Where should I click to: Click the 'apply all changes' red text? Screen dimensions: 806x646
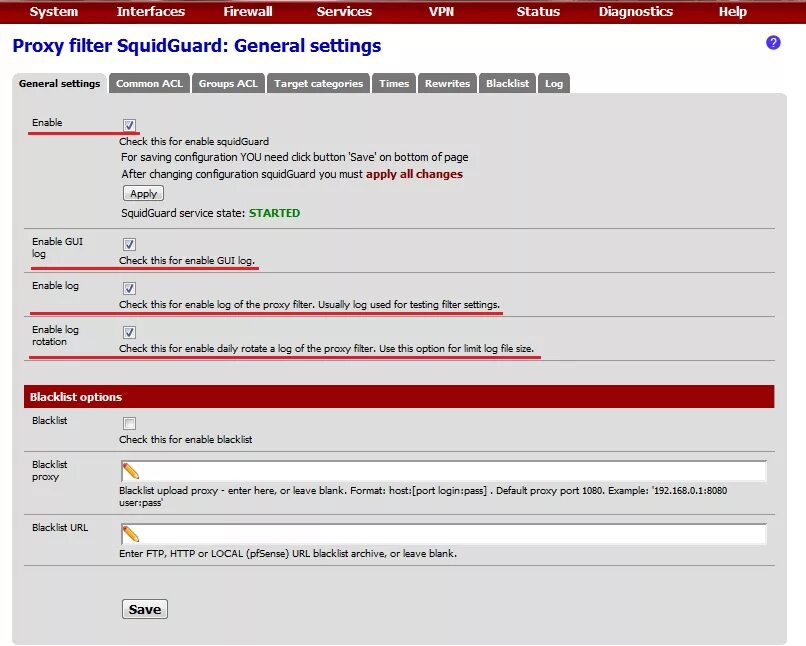414,174
